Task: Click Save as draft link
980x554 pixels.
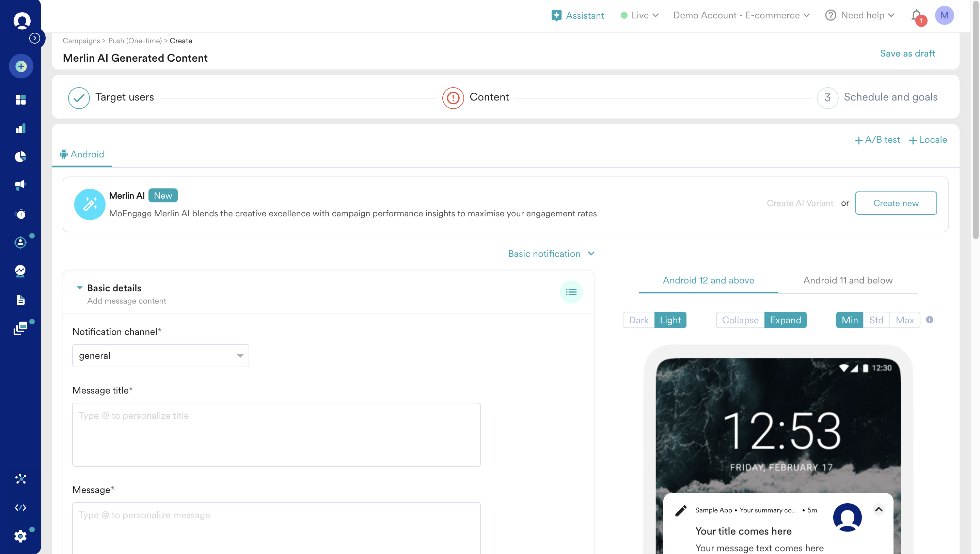Action: pyautogui.click(x=907, y=54)
